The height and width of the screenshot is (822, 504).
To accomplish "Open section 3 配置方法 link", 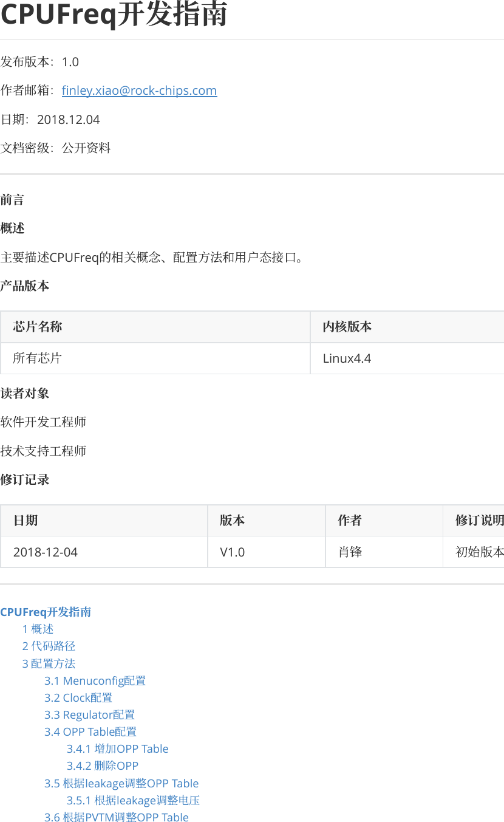I will pyautogui.click(x=49, y=663).
